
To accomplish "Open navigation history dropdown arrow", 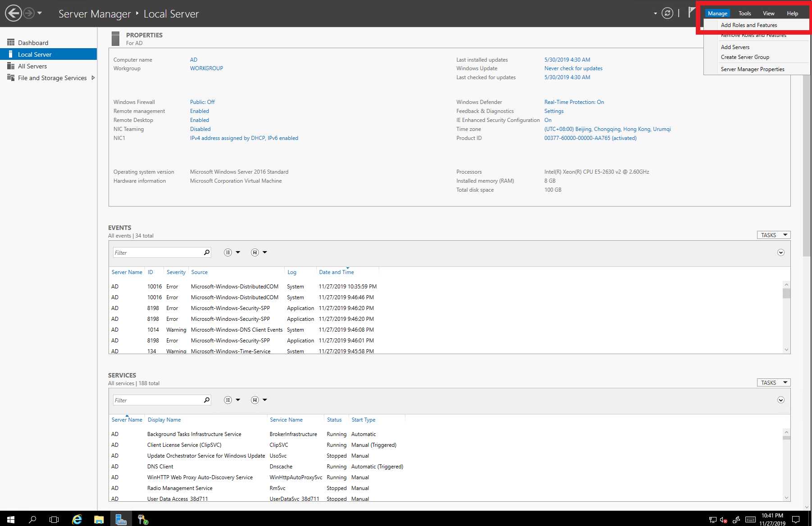I will (x=40, y=13).
